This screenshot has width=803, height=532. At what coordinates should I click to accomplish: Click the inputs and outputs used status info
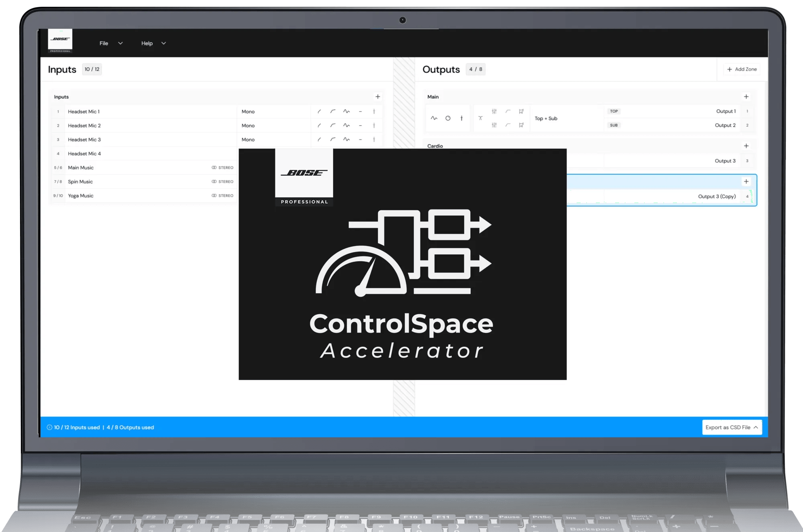(100, 427)
